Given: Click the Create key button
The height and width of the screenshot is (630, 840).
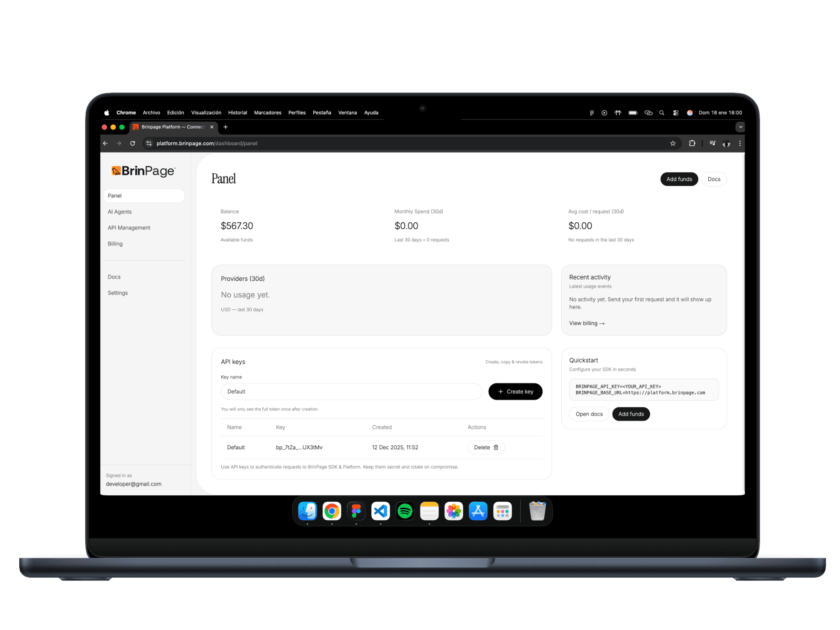Looking at the screenshot, I should [515, 392].
